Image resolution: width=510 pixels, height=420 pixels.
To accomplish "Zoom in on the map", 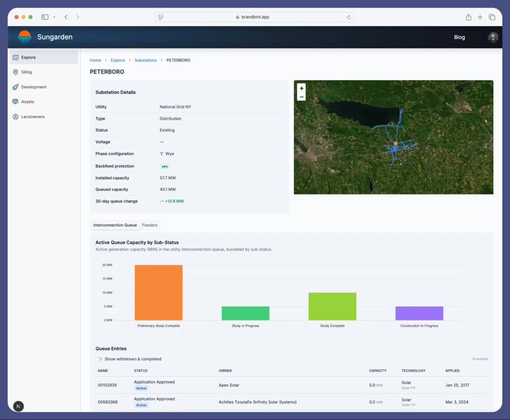I will (301, 88).
